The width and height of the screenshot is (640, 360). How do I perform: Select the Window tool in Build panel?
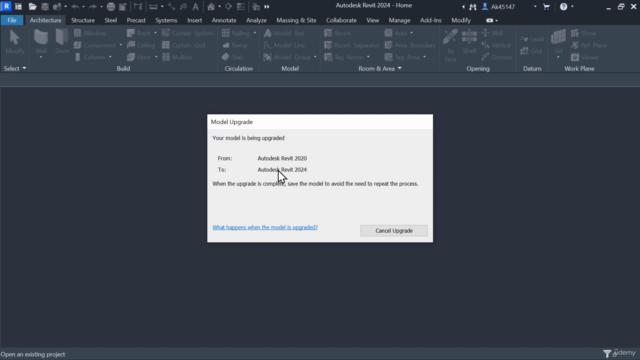(x=90, y=33)
